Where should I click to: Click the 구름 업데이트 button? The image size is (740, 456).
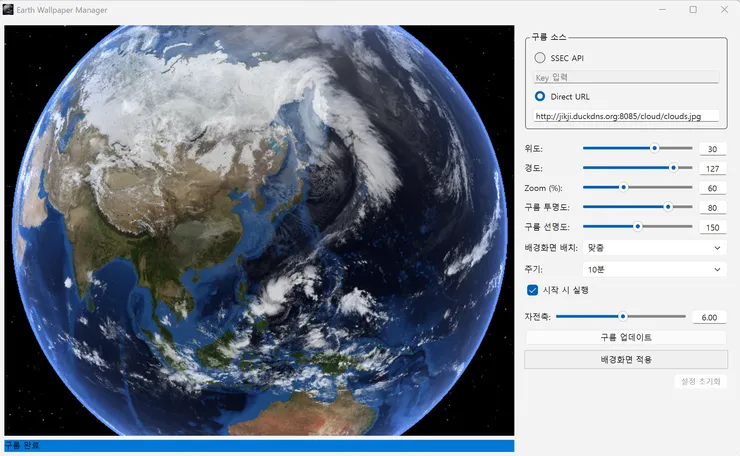626,338
